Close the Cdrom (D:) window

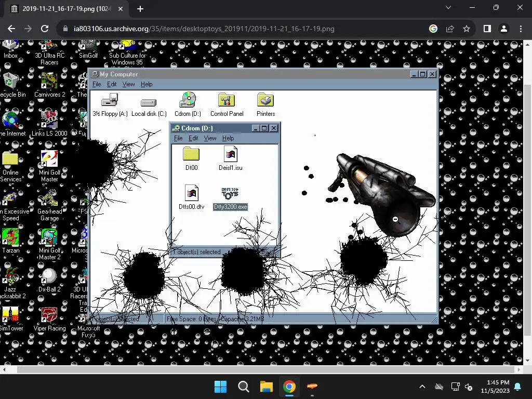click(273, 128)
